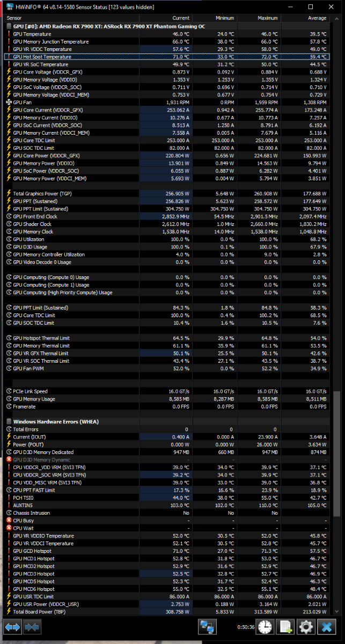Select the GPU MCD3 Hotspot row

click(168, 574)
